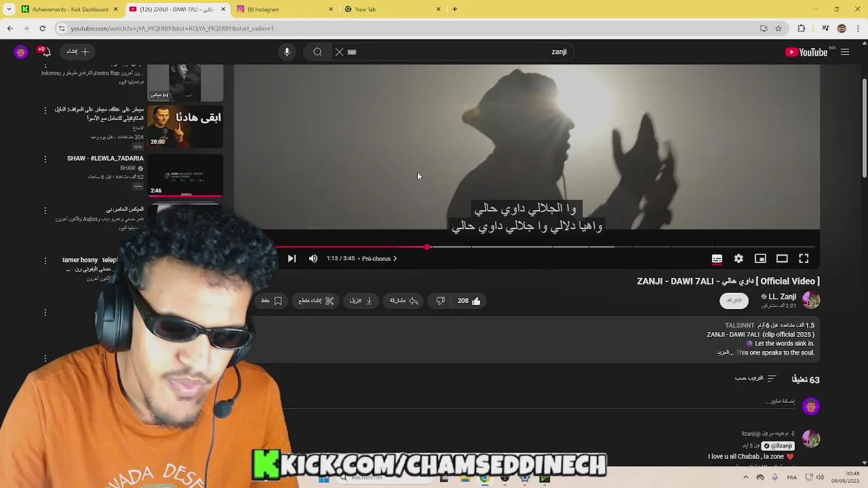
Task: Share the video
Action: click(403, 301)
